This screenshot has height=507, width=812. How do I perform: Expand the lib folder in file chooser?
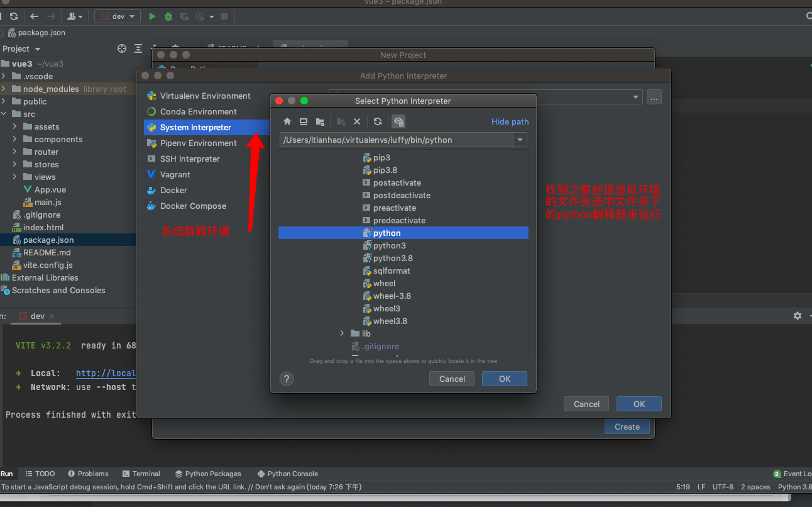pos(342,333)
